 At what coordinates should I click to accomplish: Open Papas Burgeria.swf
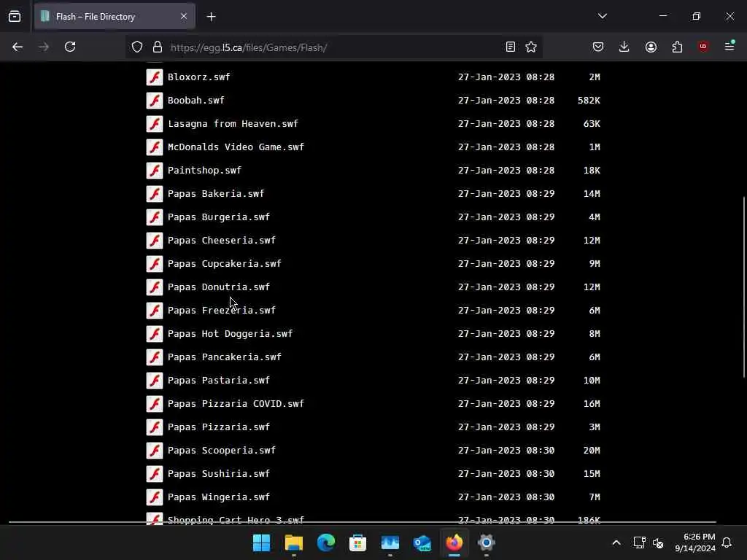coord(219,217)
